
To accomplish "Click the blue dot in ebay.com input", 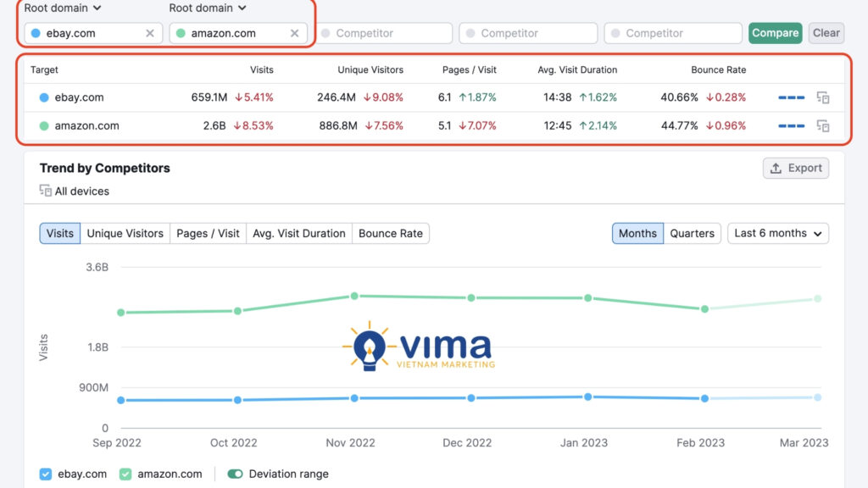I will pos(36,33).
